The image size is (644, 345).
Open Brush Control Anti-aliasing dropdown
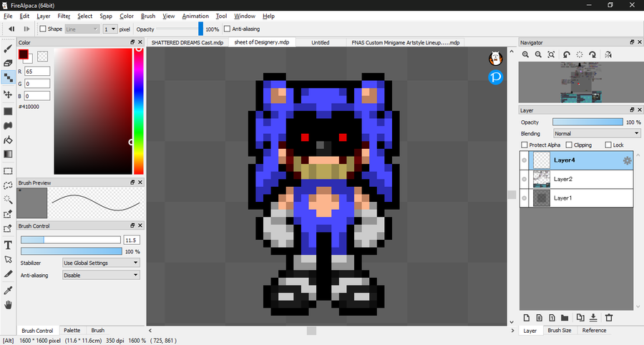click(101, 275)
